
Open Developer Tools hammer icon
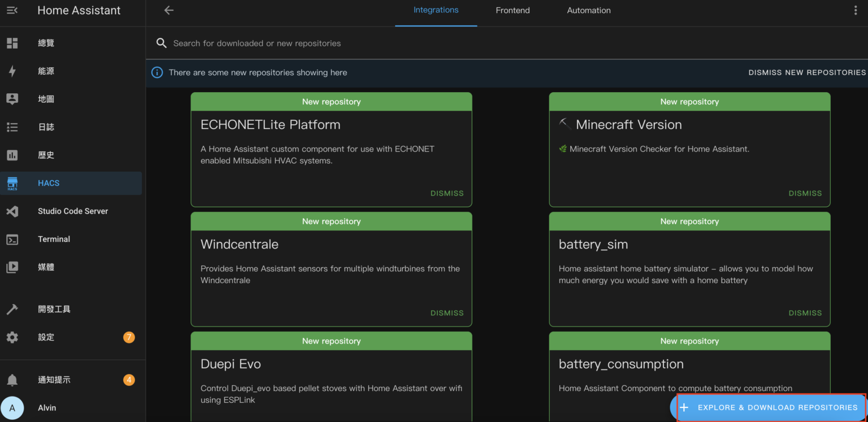(x=12, y=309)
